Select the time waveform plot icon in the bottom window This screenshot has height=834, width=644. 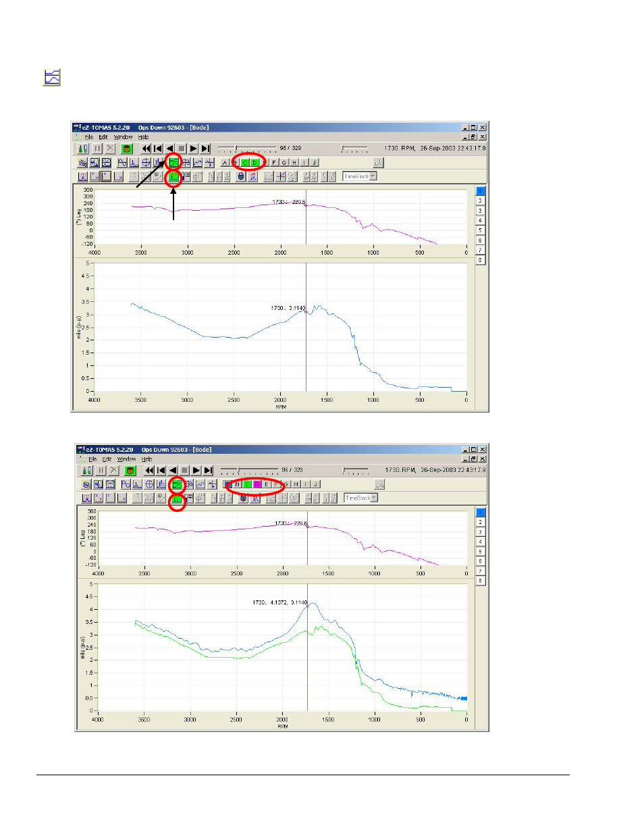[x=126, y=484]
